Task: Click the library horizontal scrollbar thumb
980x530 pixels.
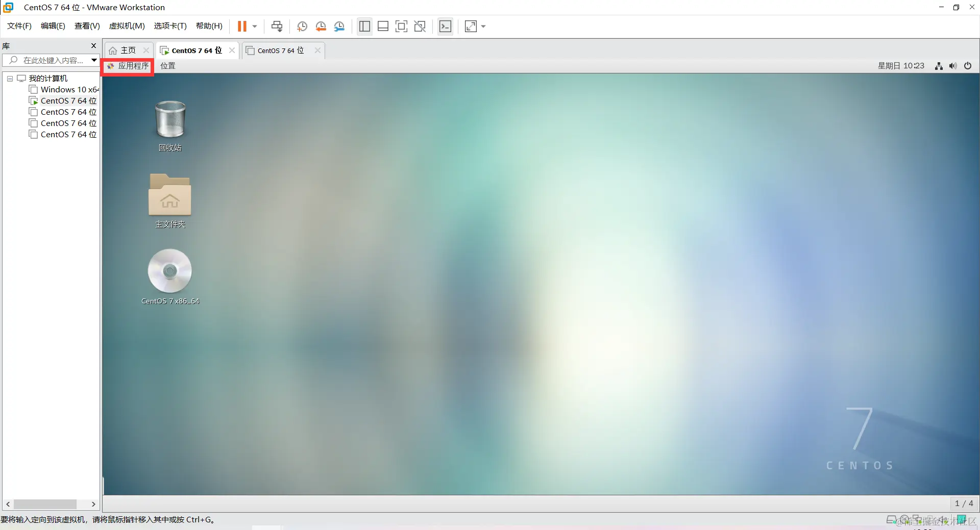Action: pos(45,504)
